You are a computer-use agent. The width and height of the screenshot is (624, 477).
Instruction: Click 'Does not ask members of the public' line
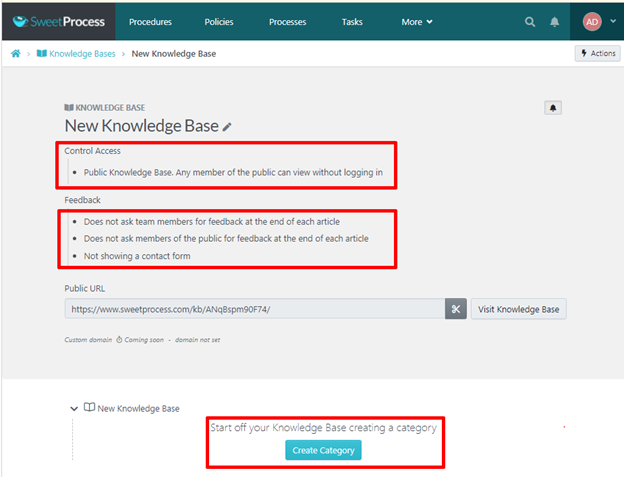coord(226,239)
